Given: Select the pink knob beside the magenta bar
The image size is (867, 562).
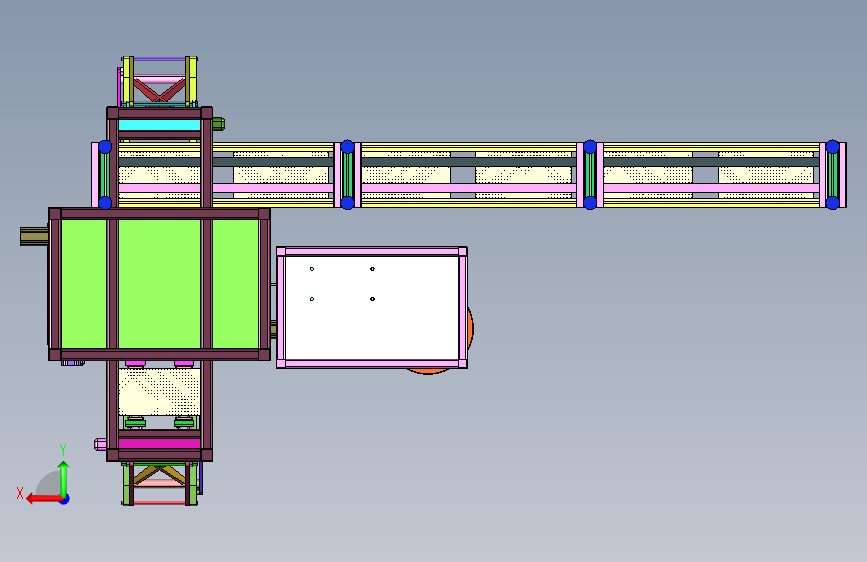Looking at the screenshot, I should click(100, 444).
